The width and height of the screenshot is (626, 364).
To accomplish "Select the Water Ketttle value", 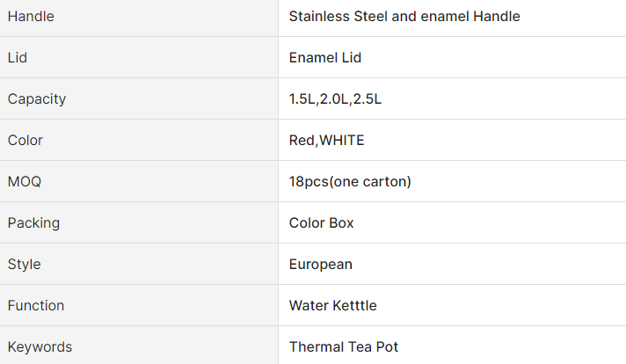I will tap(333, 306).
